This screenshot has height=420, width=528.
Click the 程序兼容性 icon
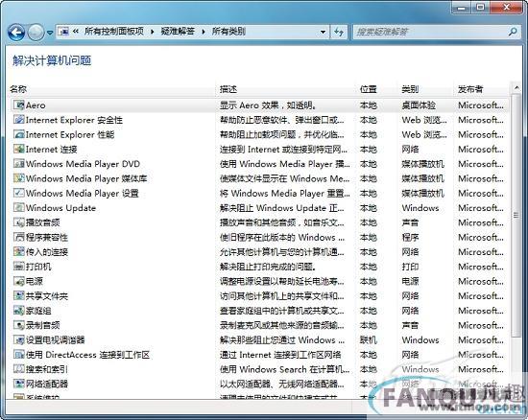click(18, 237)
